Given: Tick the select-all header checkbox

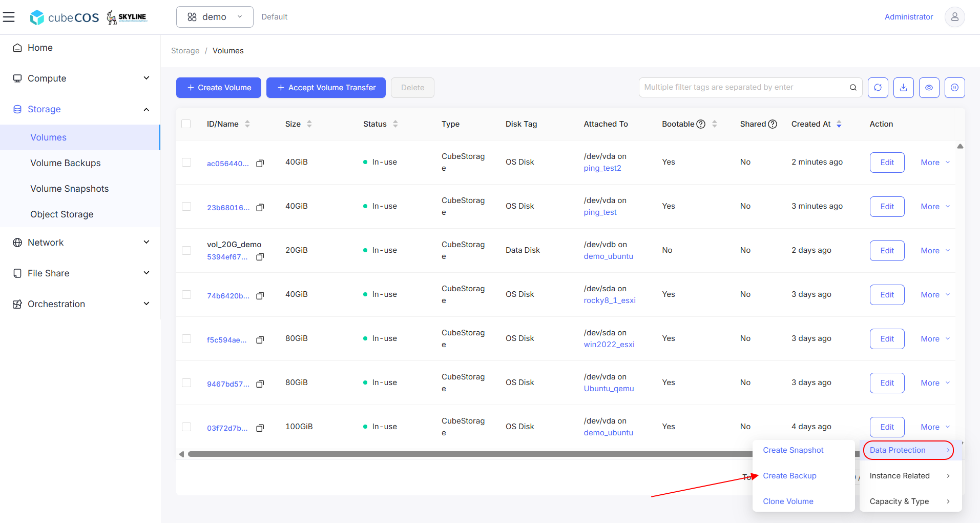Looking at the screenshot, I should (x=186, y=124).
